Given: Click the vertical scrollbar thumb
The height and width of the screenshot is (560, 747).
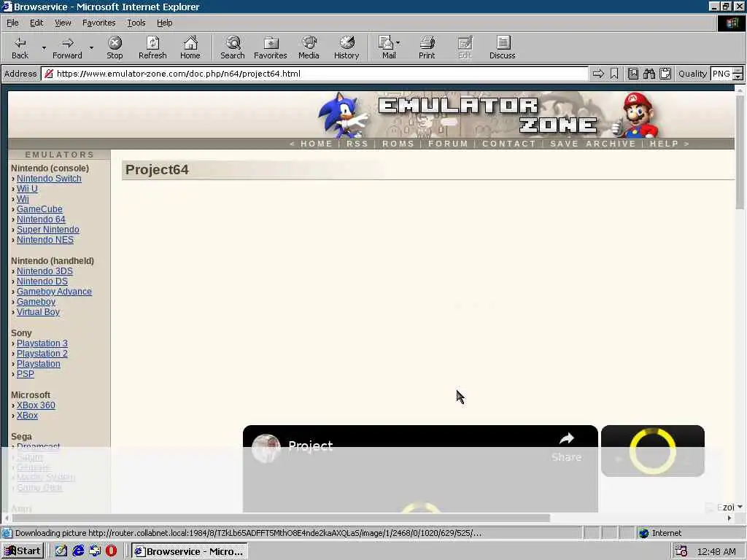Looking at the screenshot, I should point(740,151).
